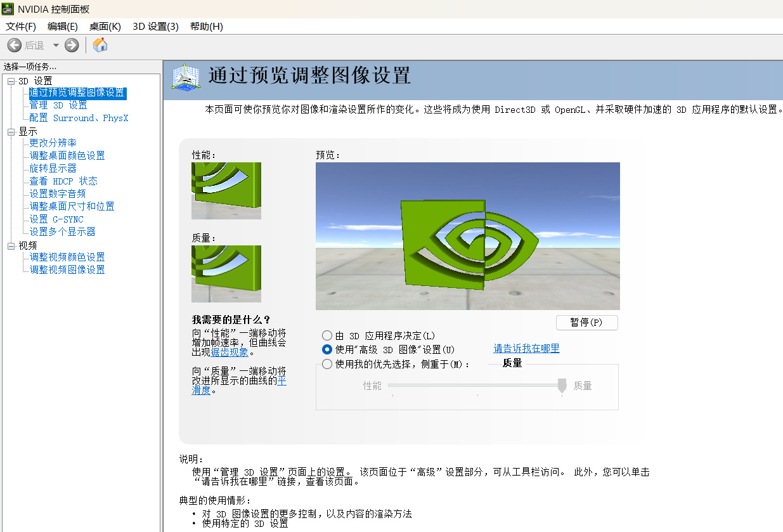Open 设置数字音频 page

tap(58, 194)
